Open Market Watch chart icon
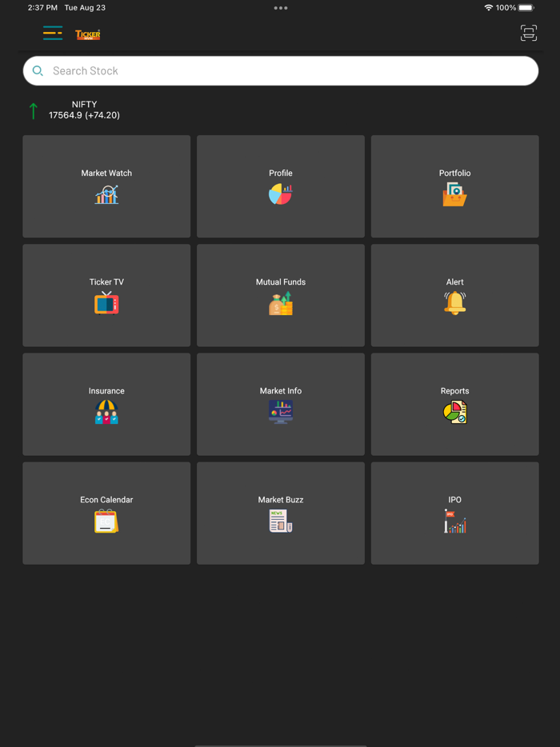 pyautogui.click(x=106, y=194)
